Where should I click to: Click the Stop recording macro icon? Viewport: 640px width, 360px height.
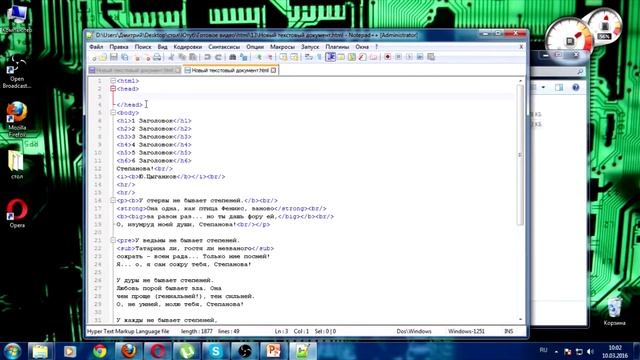[398, 57]
